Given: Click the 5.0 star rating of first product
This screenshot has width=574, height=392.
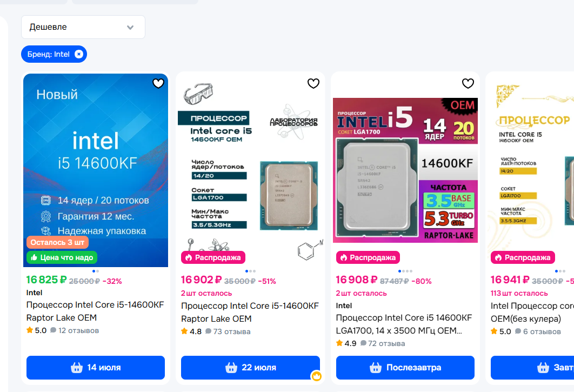Looking at the screenshot, I should tap(37, 330).
